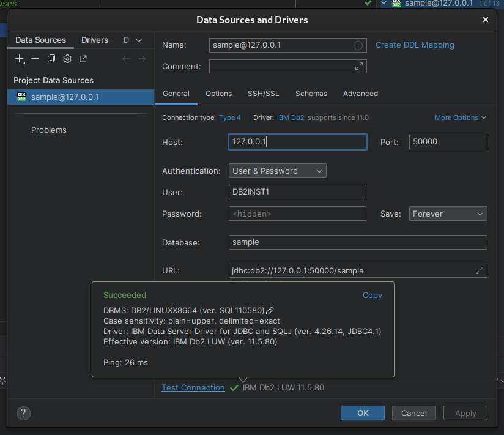Open driver settings via the gear icon
504x435 pixels.
pyautogui.click(x=67, y=59)
